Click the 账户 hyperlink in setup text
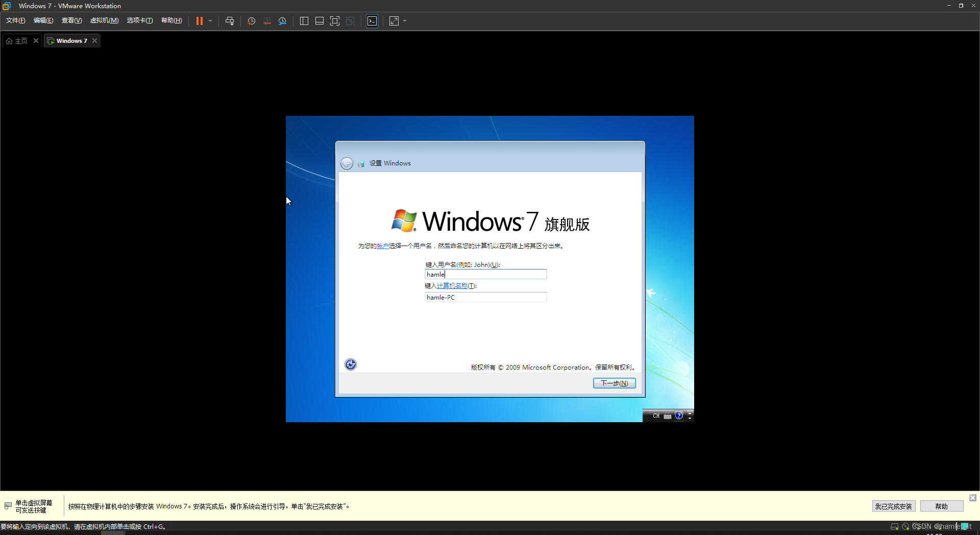The image size is (980, 535). [383, 246]
